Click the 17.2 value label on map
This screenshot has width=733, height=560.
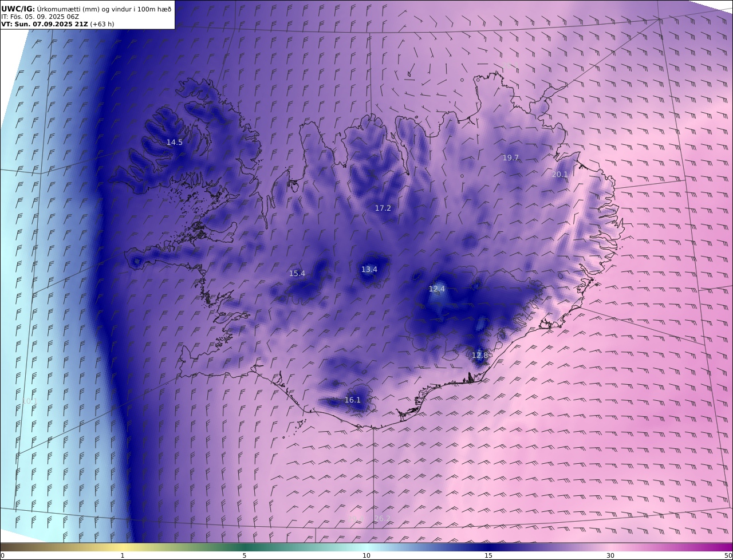coord(383,208)
